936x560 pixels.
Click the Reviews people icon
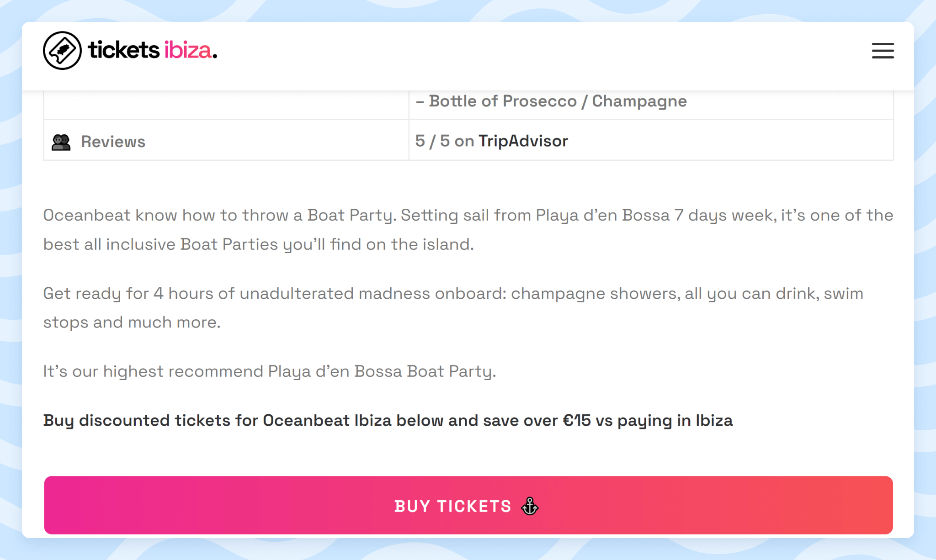[x=61, y=142]
